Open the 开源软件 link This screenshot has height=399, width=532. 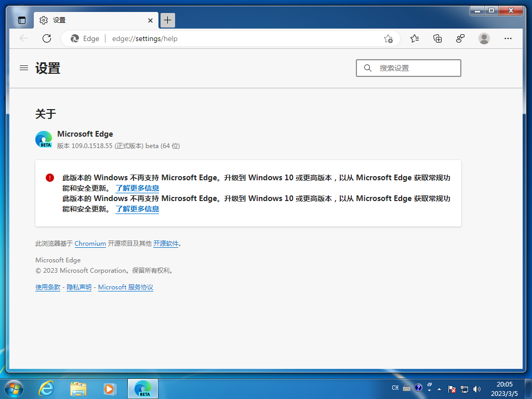click(x=166, y=244)
